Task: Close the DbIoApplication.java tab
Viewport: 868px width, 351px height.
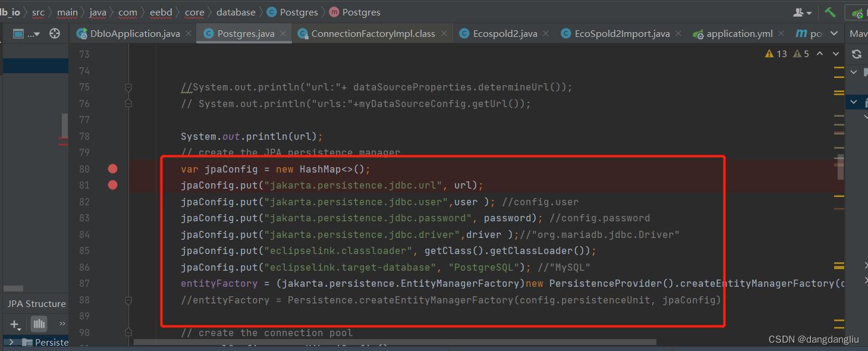Action: (188, 34)
